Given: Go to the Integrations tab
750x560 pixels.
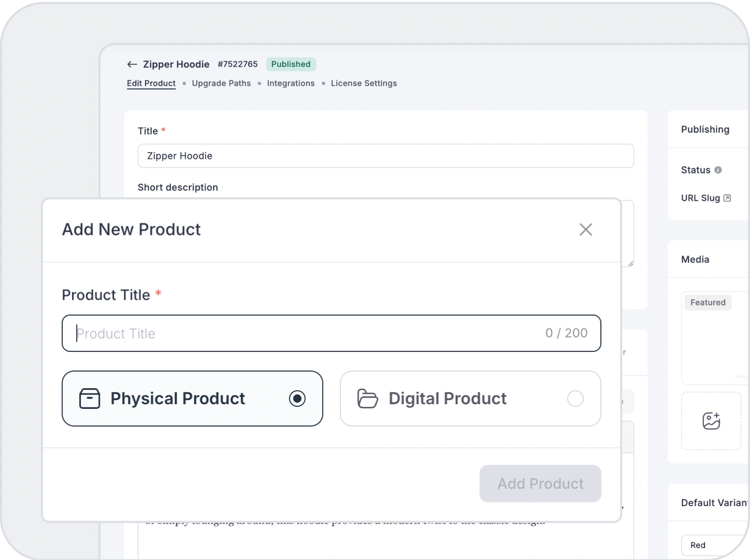Looking at the screenshot, I should click(291, 83).
